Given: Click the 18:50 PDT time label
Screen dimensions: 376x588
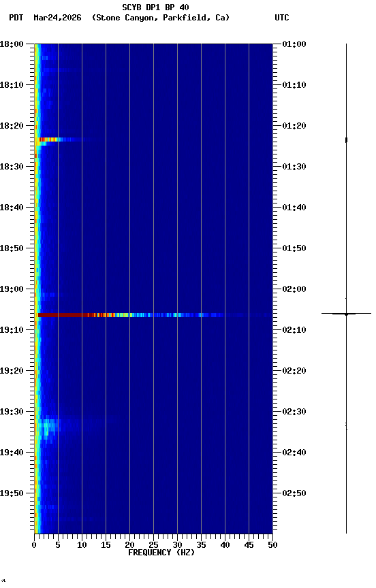Looking at the screenshot, I should click(12, 248).
